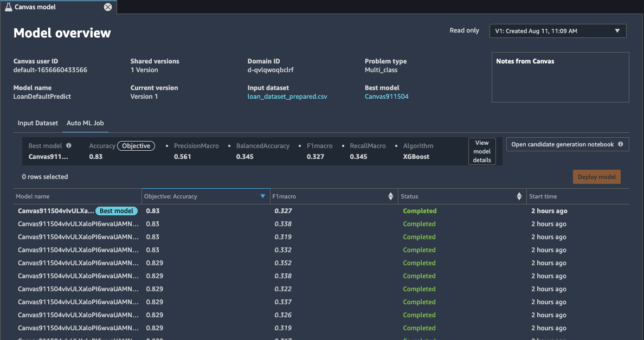
Task: Click the View model details button
Action: pos(482,151)
